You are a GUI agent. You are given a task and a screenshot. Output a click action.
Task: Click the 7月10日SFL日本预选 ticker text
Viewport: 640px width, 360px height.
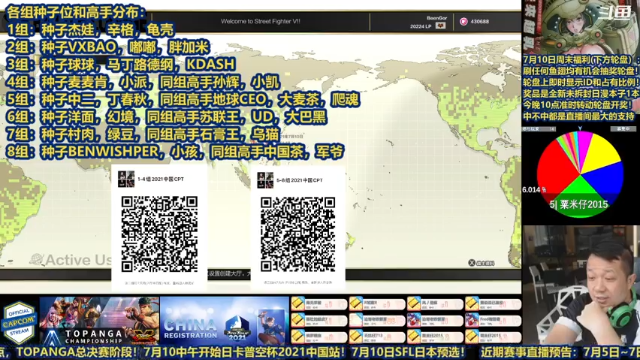(x=408, y=352)
